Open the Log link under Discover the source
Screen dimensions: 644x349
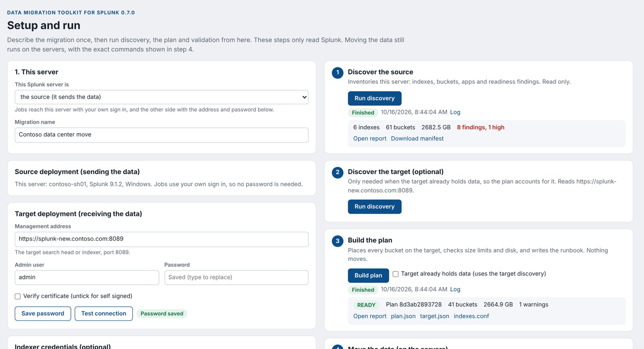point(455,112)
